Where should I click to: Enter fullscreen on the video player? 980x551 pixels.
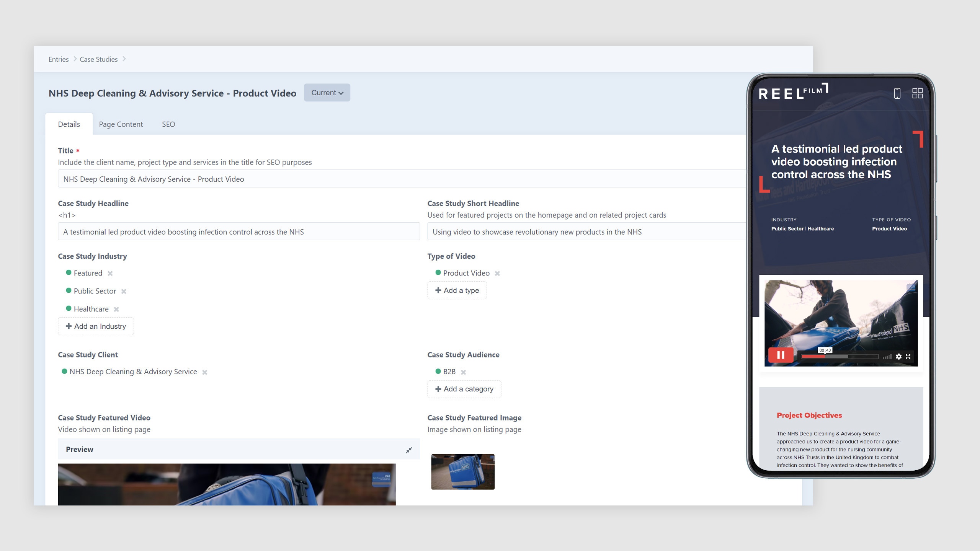[x=908, y=357]
